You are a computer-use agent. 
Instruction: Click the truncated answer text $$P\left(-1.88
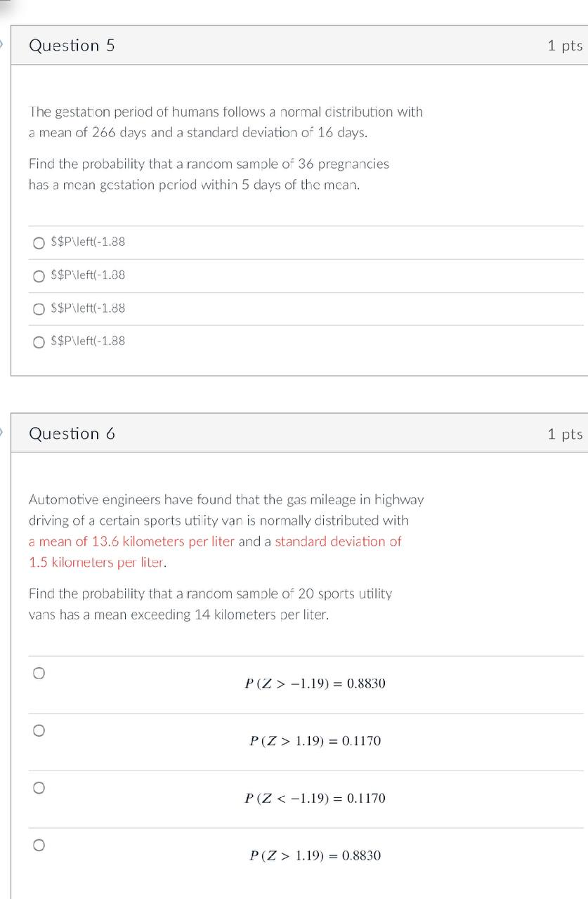pos(88,242)
